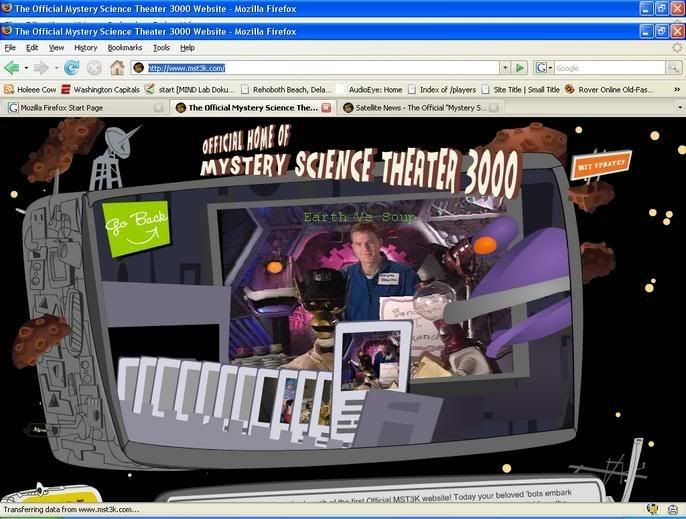686x519 pixels.
Task: Open the Rehoboth Beach, Dela... bookmark
Action: click(x=287, y=89)
